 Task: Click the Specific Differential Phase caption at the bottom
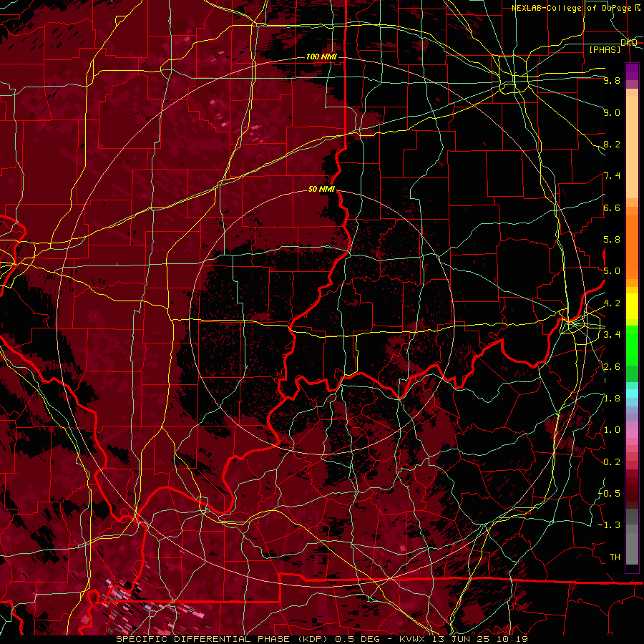321,639
